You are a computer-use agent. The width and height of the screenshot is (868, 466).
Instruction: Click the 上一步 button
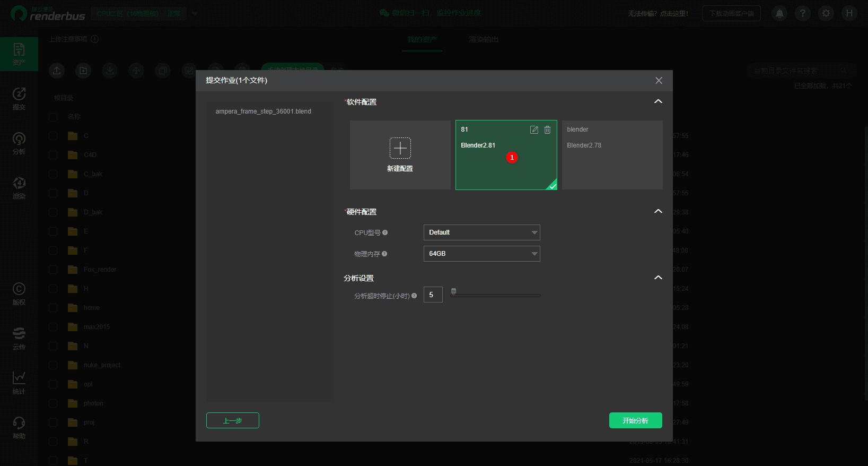point(232,420)
